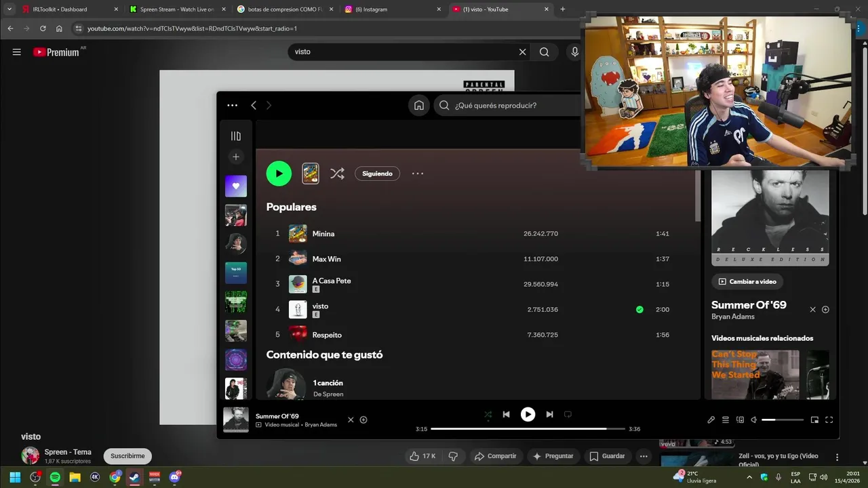
Task: Play the artist's songs with the green play button
Action: pyautogui.click(x=279, y=174)
